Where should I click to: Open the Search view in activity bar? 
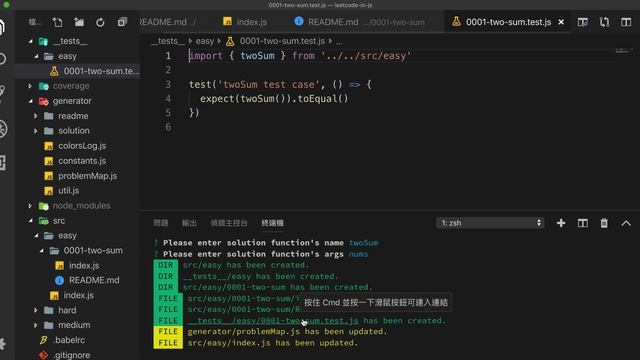[2, 58]
